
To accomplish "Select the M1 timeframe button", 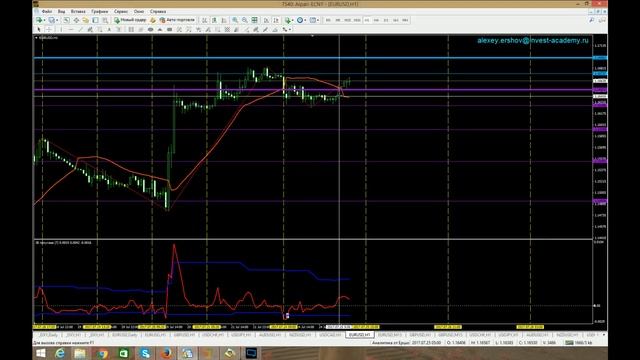I will [x=328, y=20].
